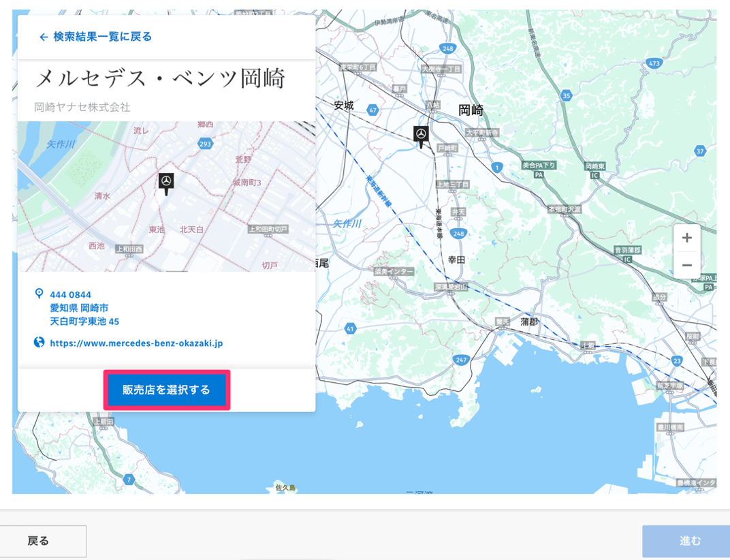Click the route 247 shield on the map
This screenshot has height=560, width=730.
tap(461, 360)
